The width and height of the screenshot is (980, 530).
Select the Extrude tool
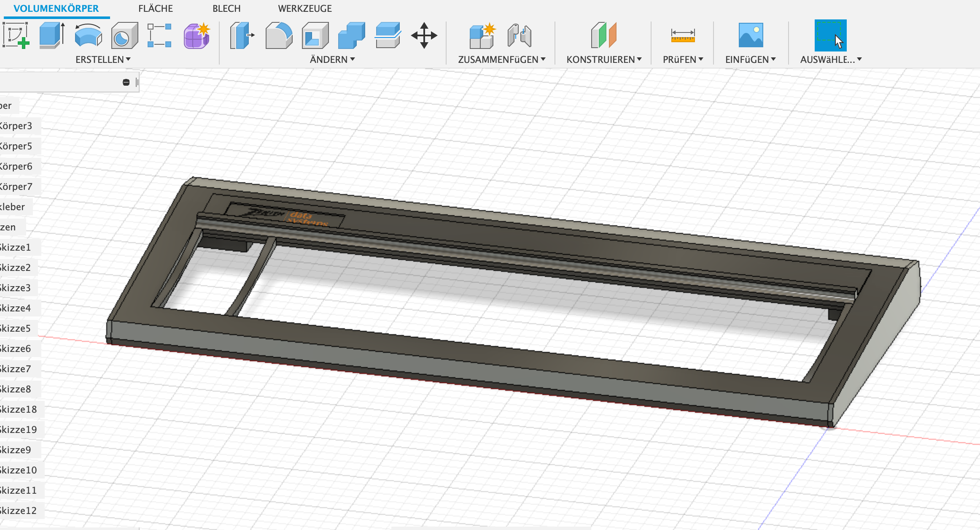(51, 35)
